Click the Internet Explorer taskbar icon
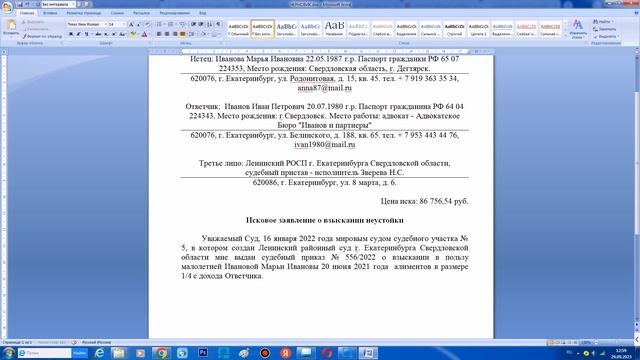Viewport: 640px width, 360px height. point(99,353)
